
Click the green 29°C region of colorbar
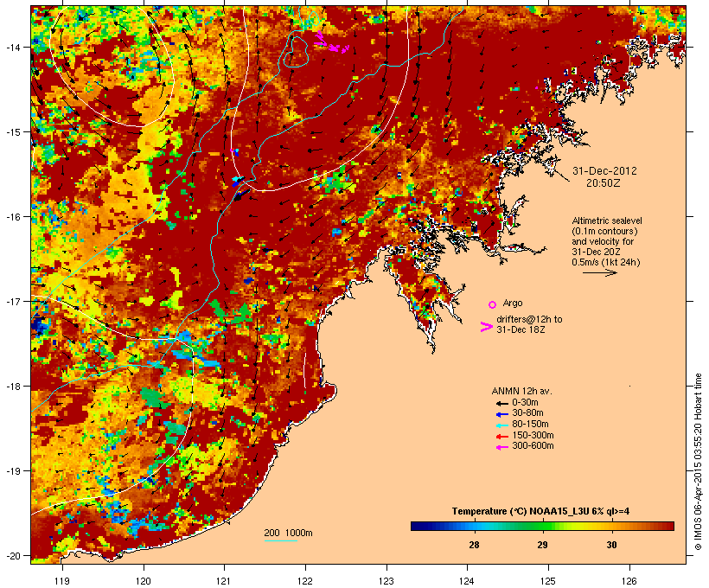tap(543, 526)
